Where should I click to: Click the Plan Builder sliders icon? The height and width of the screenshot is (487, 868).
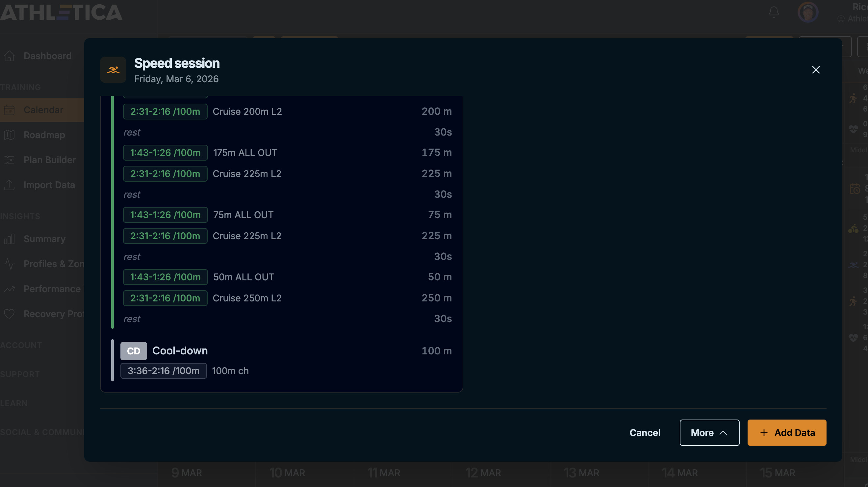pos(10,160)
